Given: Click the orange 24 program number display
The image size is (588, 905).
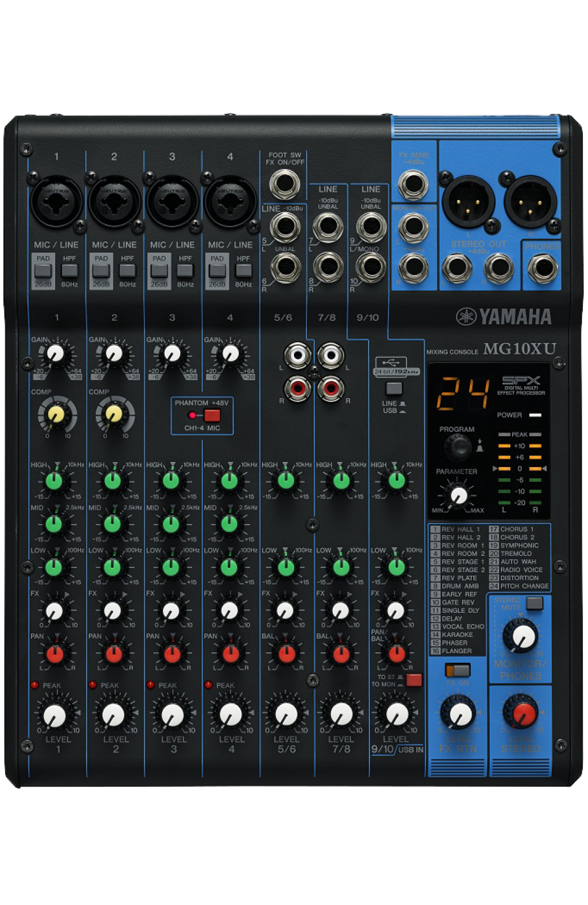Looking at the screenshot, I should pos(463,393).
